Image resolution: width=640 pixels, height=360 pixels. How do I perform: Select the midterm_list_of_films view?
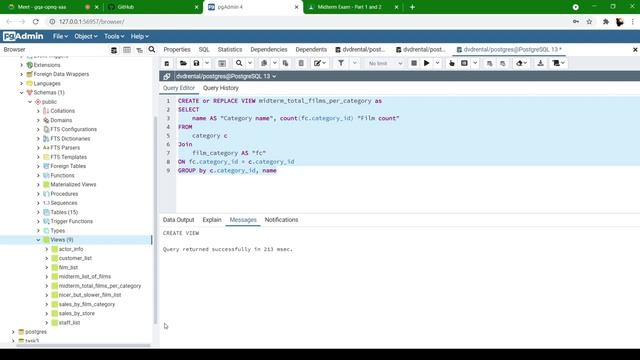pyautogui.click(x=84, y=276)
